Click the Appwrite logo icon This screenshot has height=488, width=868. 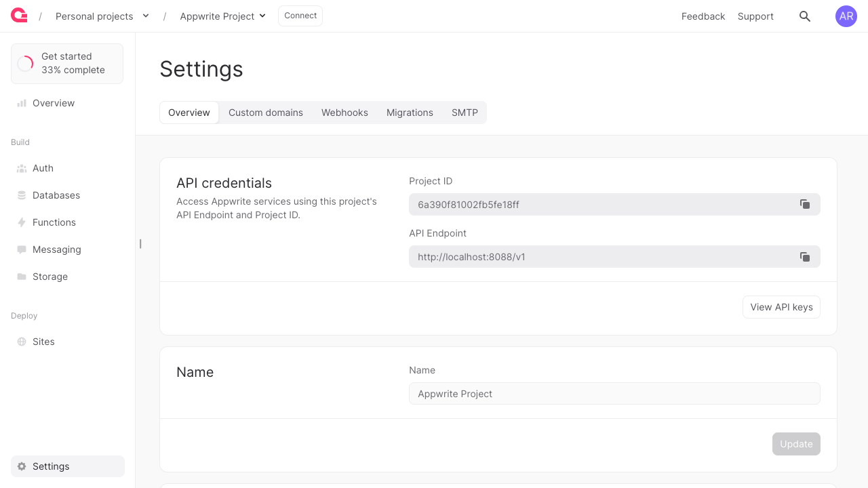[x=19, y=16]
